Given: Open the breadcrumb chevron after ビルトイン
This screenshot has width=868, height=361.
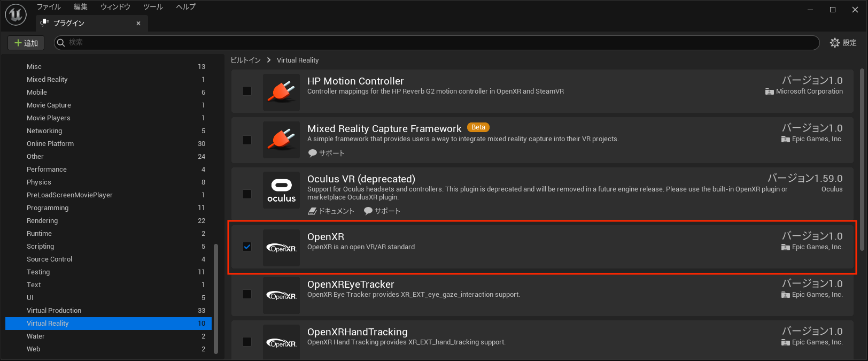Looking at the screenshot, I should pyautogui.click(x=269, y=60).
